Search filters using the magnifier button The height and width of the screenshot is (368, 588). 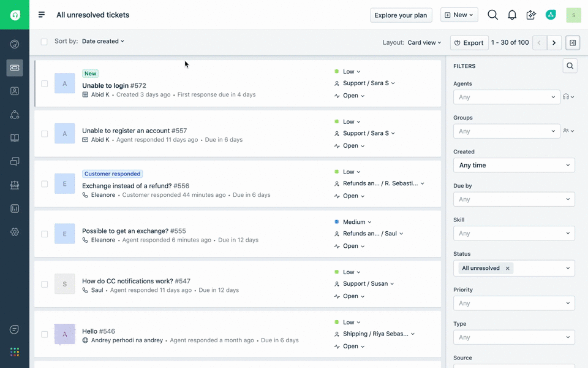[x=570, y=66]
